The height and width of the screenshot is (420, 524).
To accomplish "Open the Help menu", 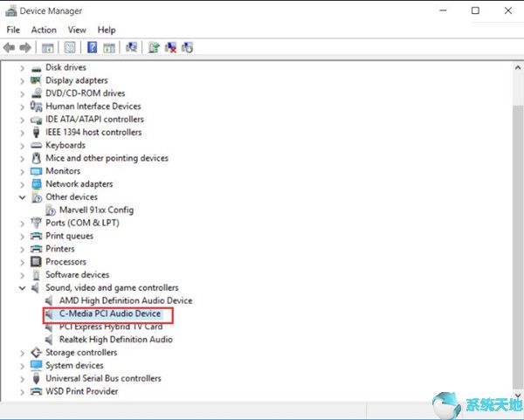I will click(x=107, y=30).
